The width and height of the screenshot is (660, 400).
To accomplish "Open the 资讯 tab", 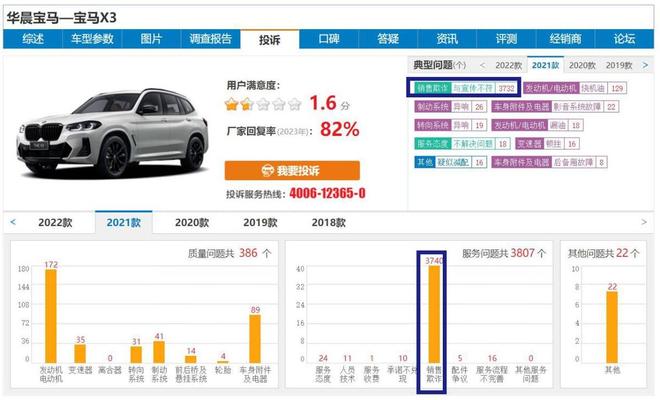I will tap(447, 39).
